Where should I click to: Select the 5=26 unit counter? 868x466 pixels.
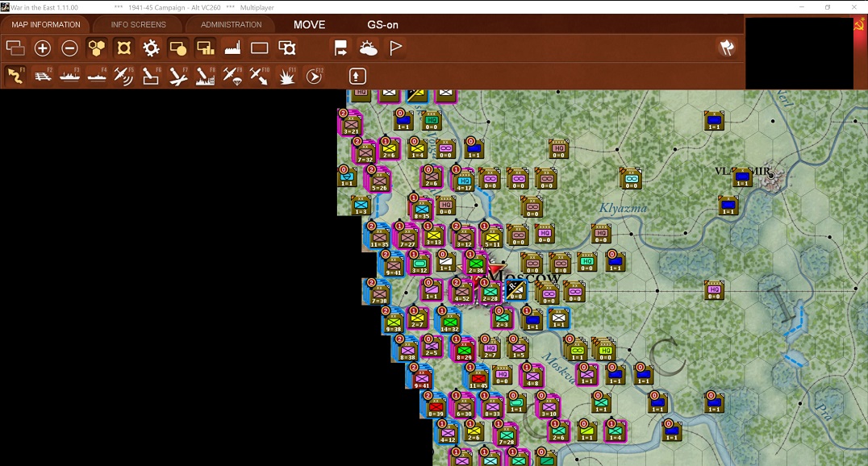pos(379,181)
